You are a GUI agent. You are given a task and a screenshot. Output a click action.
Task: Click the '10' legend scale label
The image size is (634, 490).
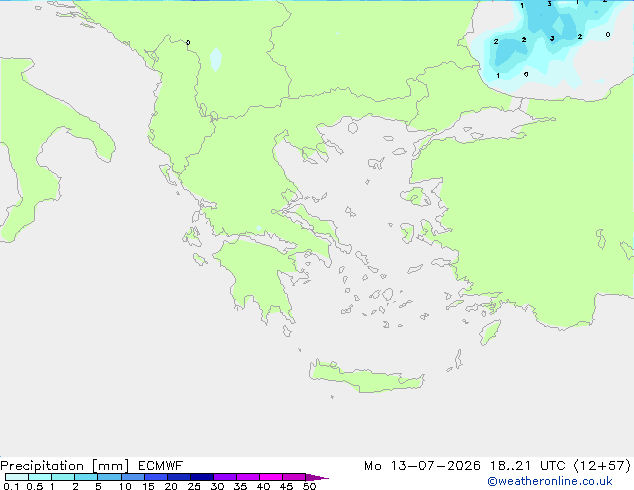point(125,486)
